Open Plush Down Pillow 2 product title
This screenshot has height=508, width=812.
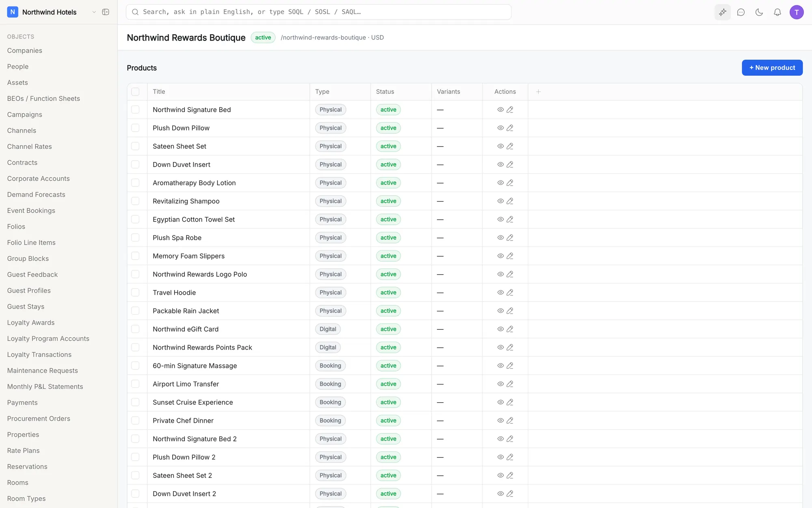coord(184,457)
